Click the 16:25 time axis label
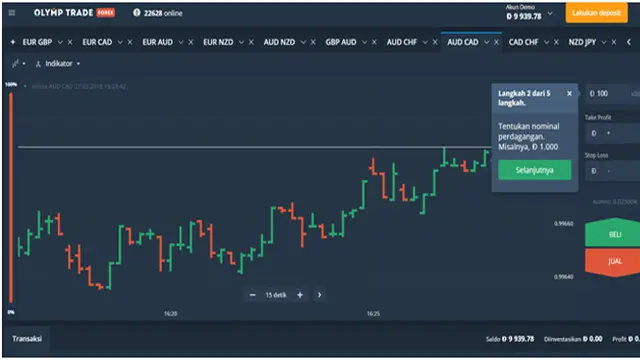 point(373,313)
